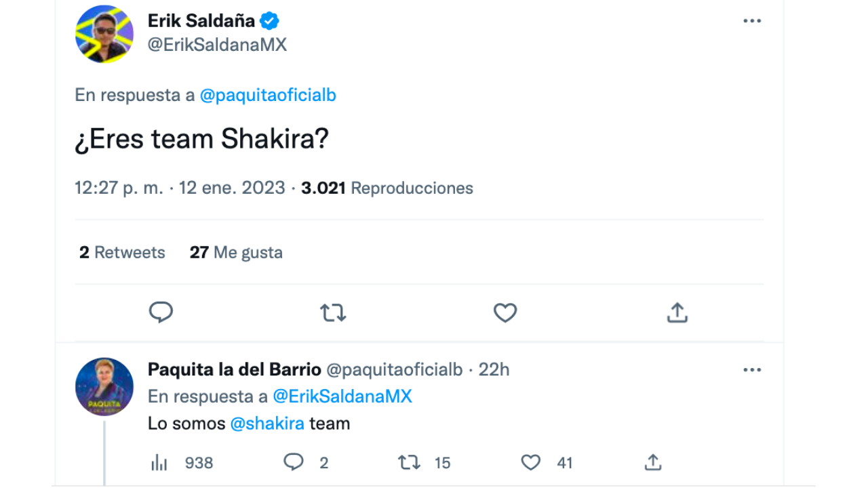Retweet the main "¿Eres team Shakira?" tweet
This screenshot has height=488, width=868.
[333, 312]
